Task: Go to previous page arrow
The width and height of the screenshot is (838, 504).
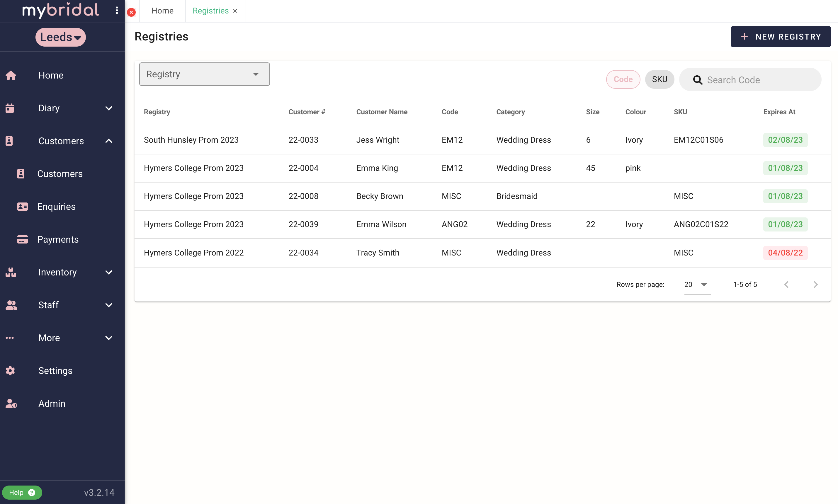Action: click(786, 285)
